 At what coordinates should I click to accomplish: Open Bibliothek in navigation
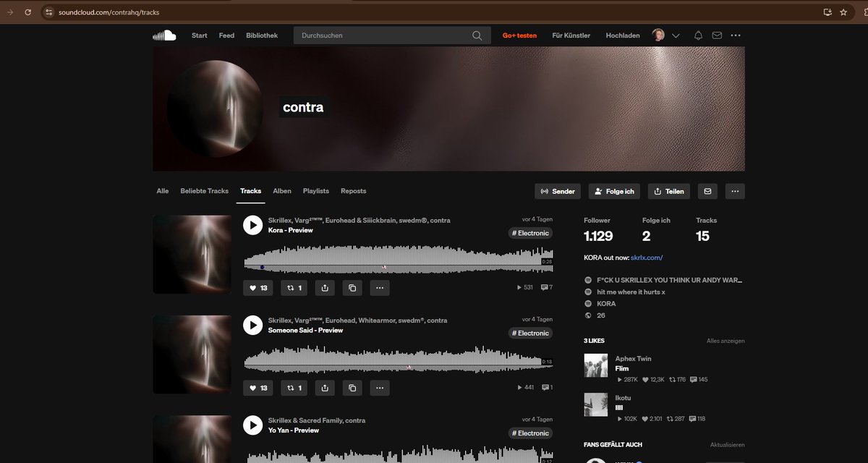262,35
